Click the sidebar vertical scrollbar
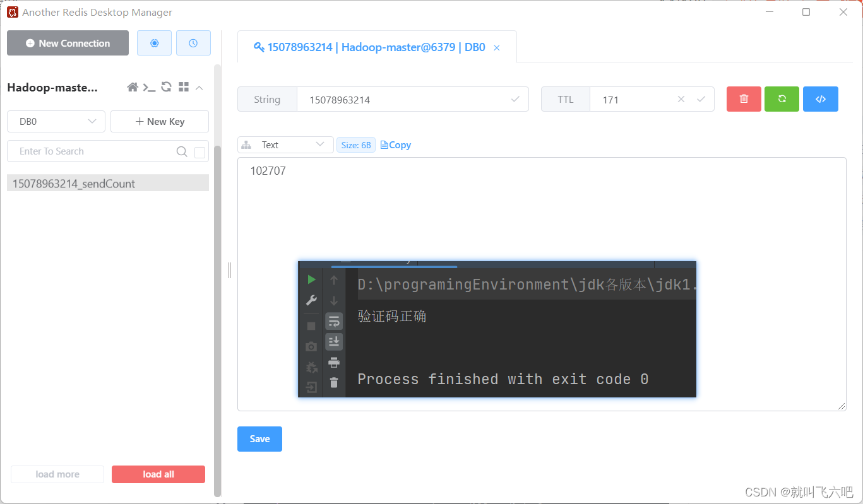863x504 pixels. pos(218,320)
